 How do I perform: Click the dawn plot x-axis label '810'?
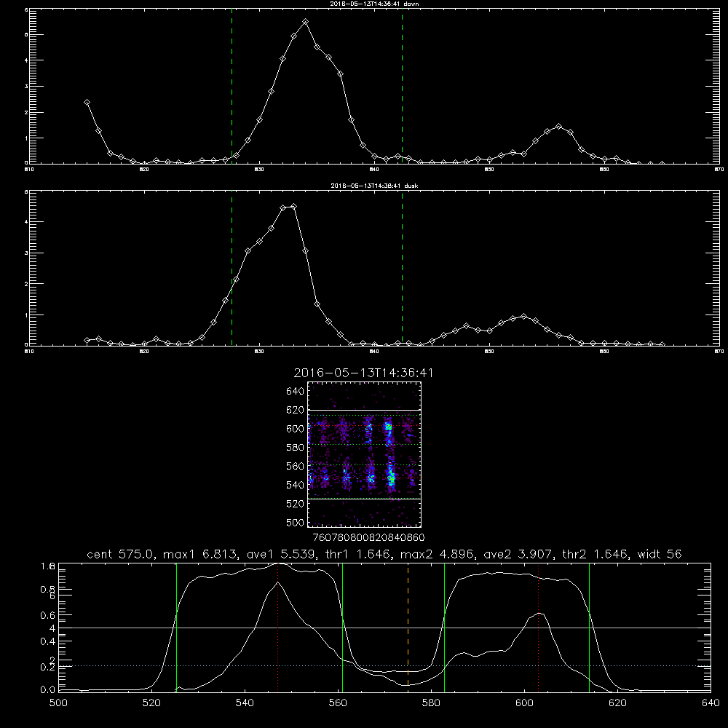click(29, 170)
